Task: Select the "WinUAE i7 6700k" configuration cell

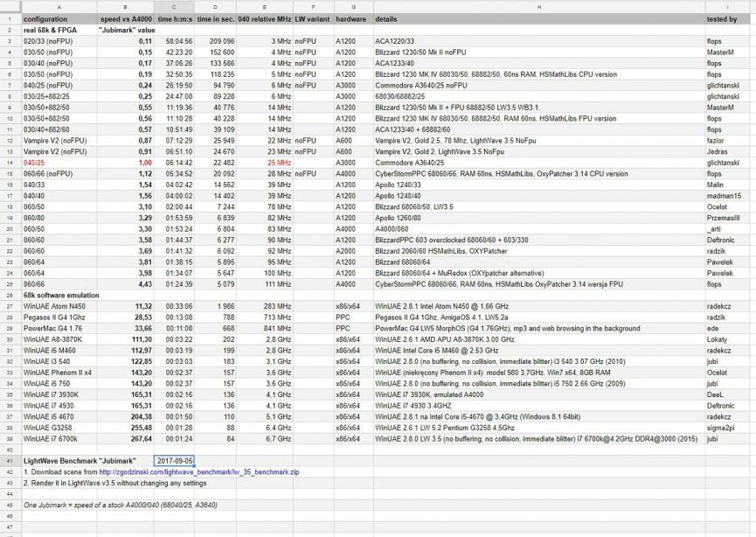Action: pyautogui.click(x=51, y=438)
